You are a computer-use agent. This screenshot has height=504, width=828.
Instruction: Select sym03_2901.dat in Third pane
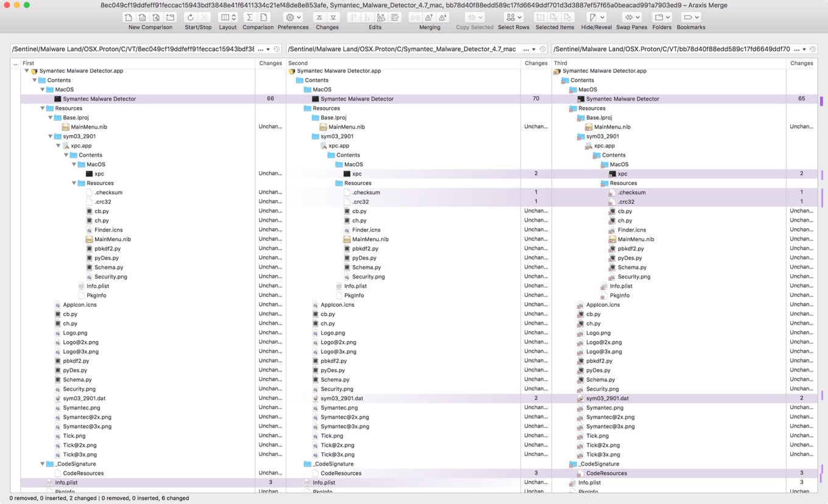click(x=669, y=398)
